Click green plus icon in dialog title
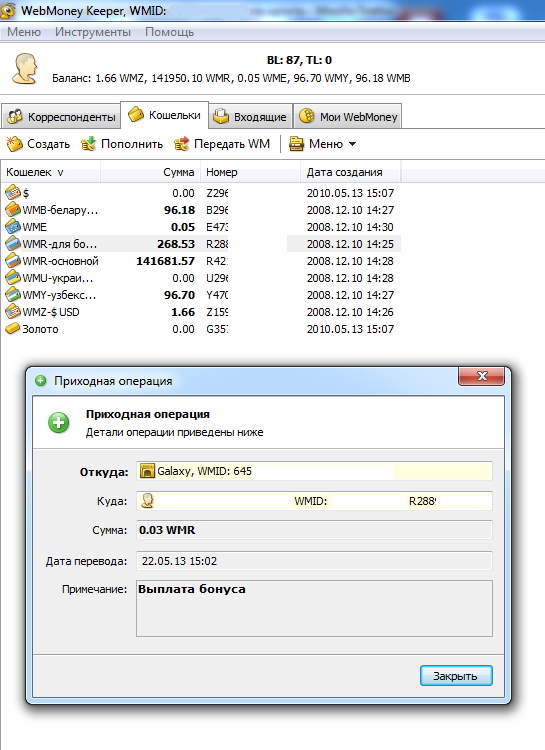 pos(41,381)
